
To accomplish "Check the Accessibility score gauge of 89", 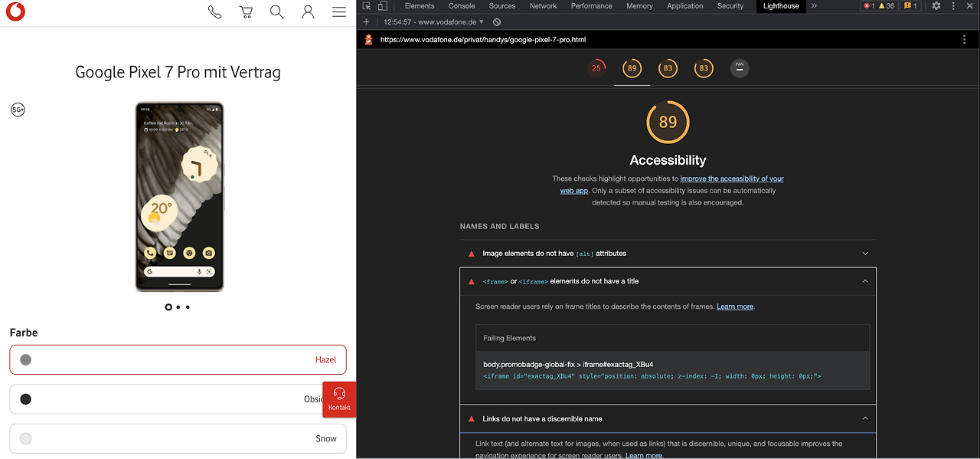I will pyautogui.click(x=668, y=121).
